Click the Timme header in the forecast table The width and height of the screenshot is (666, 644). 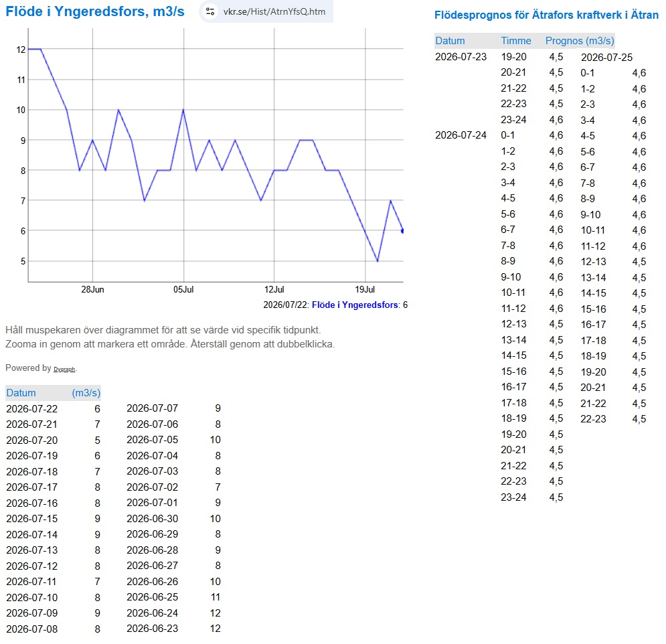516,41
